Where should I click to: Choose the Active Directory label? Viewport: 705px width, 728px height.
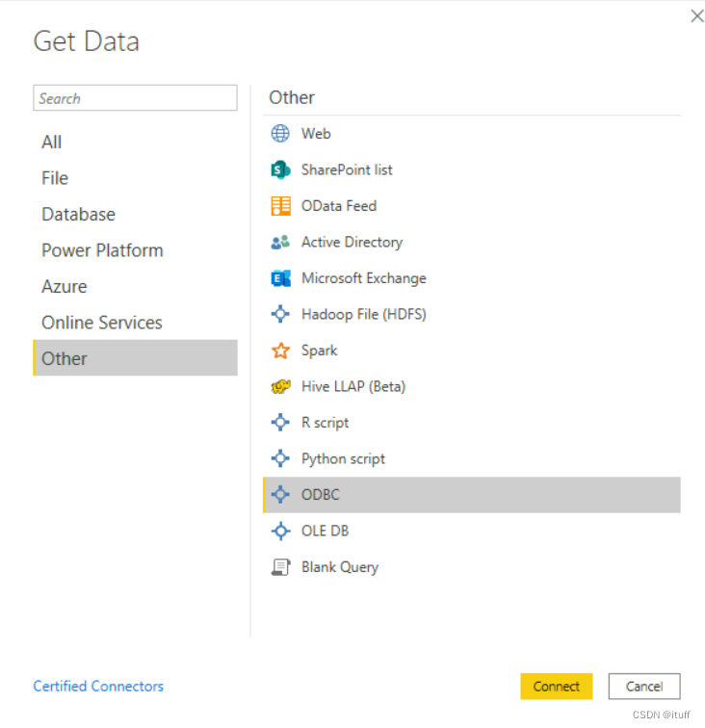coord(352,243)
